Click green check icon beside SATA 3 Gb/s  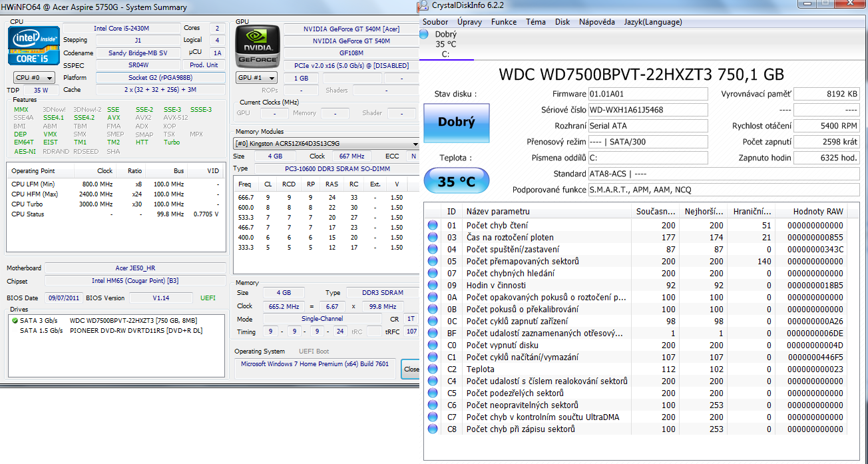coord(15,321)
